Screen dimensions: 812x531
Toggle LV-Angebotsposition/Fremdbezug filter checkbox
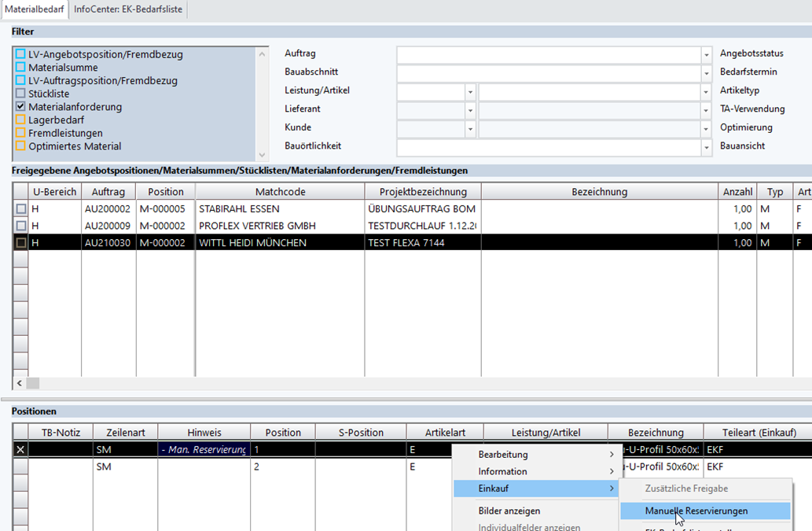pos(21,55)
